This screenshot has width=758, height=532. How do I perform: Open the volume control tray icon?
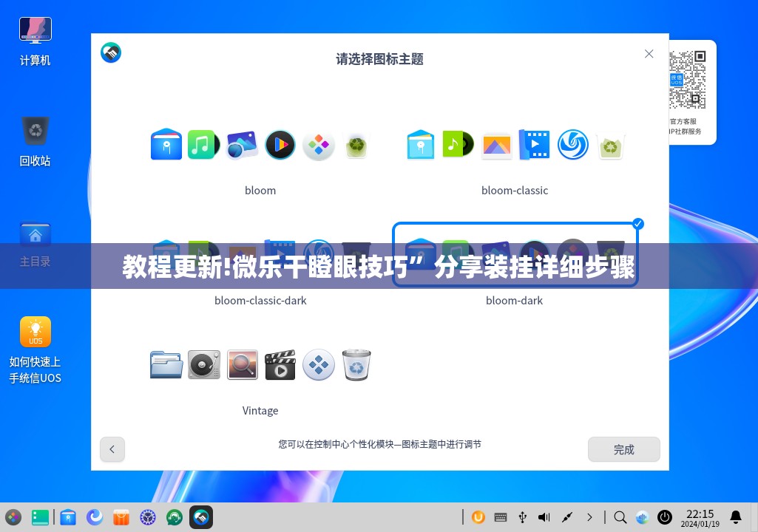click(544, 517)
